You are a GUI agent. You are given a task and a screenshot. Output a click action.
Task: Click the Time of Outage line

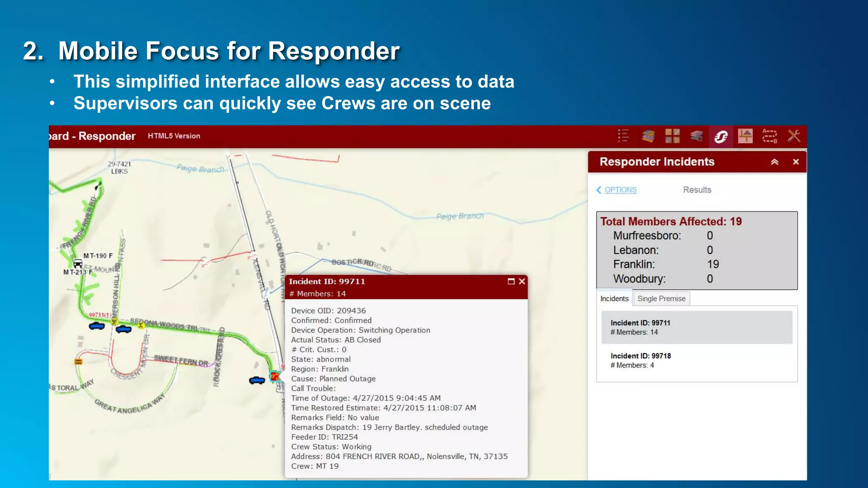366,398
